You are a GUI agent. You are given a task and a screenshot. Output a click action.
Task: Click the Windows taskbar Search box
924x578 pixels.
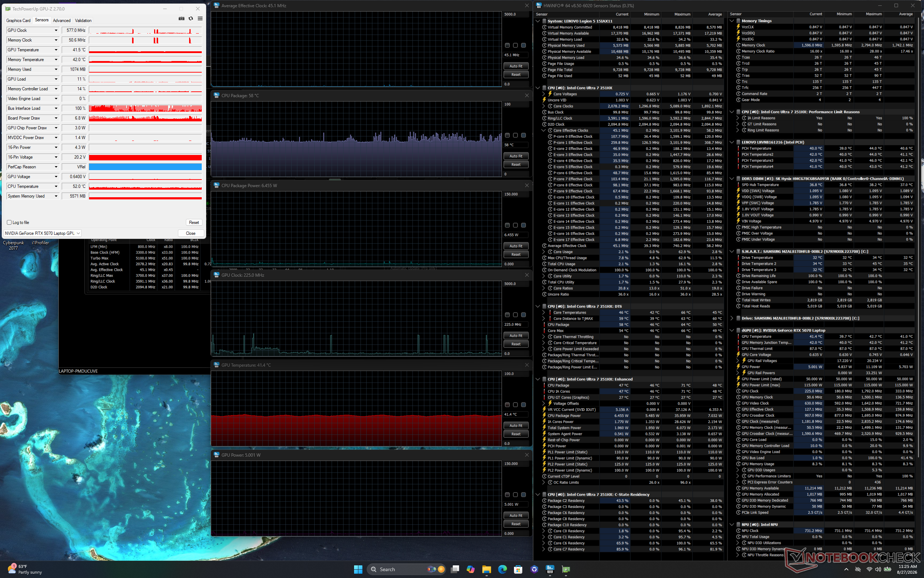coord(407,569)
